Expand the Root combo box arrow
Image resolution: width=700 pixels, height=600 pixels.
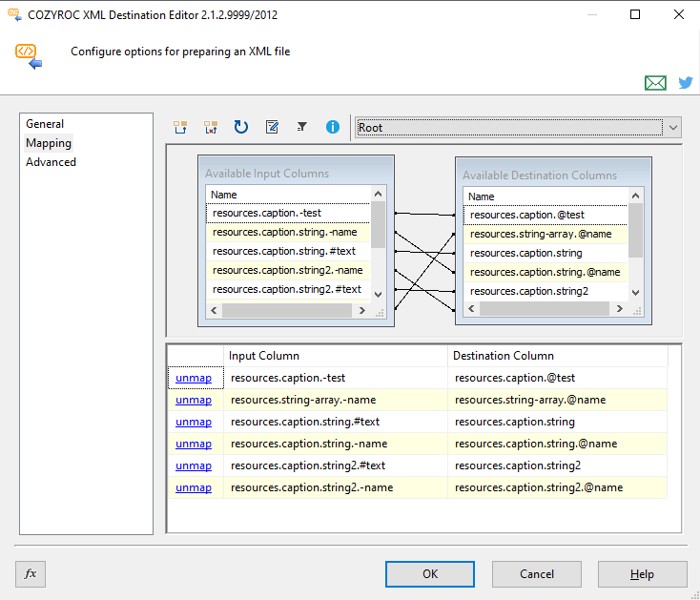[x=673, y=128]
